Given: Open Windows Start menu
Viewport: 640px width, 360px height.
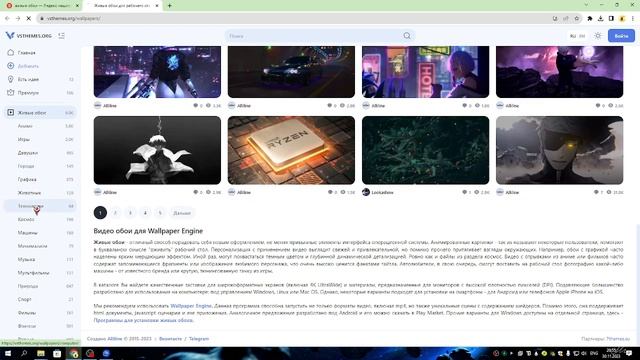Looking at the screenshot, I should 8,353.
